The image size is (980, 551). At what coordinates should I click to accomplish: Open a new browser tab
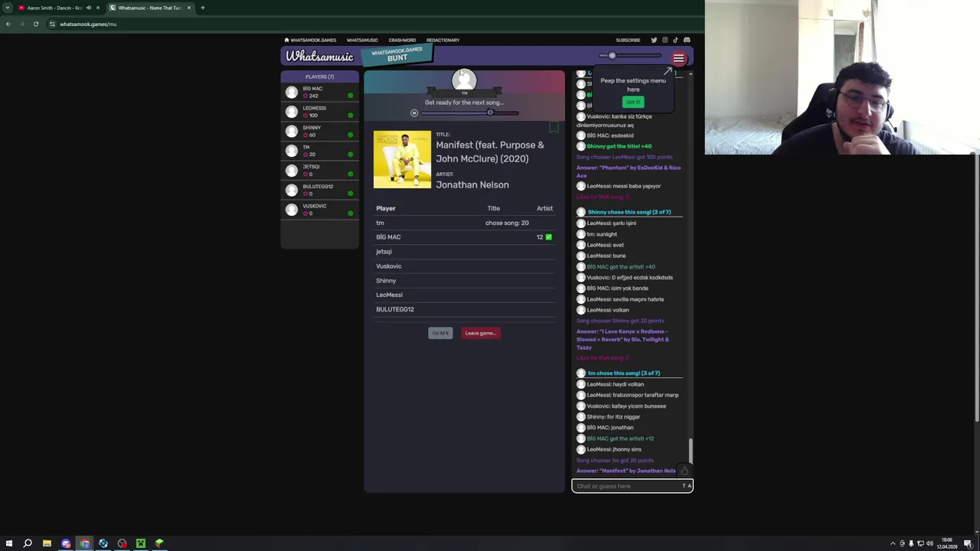tap(202, 8)
